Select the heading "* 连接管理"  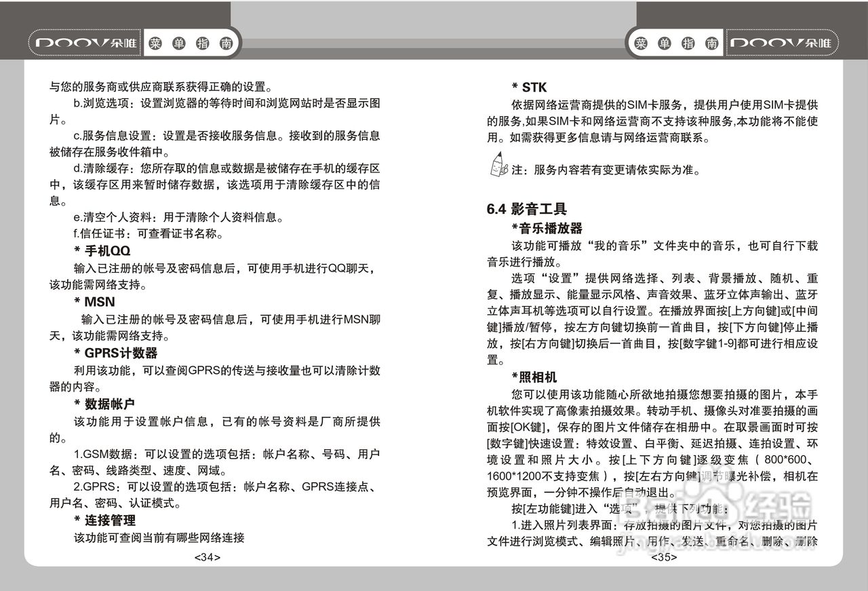pos(104,521)
